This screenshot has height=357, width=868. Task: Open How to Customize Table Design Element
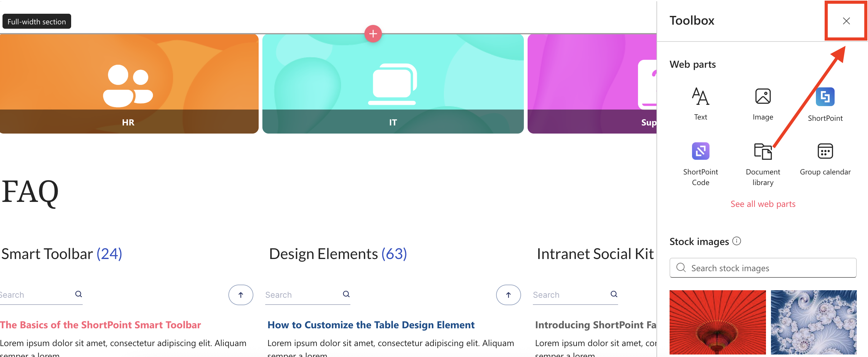[x=371, y=325]
